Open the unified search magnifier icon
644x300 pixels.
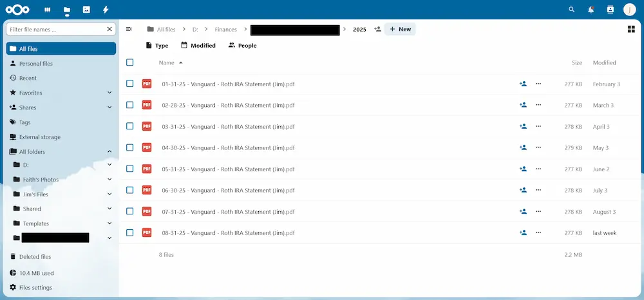[572, 10]
